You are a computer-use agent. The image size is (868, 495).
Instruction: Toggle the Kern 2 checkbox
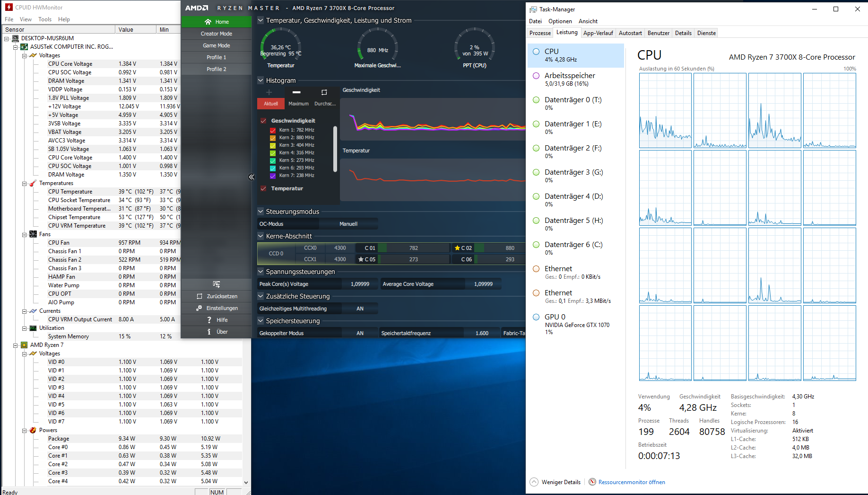273,138
